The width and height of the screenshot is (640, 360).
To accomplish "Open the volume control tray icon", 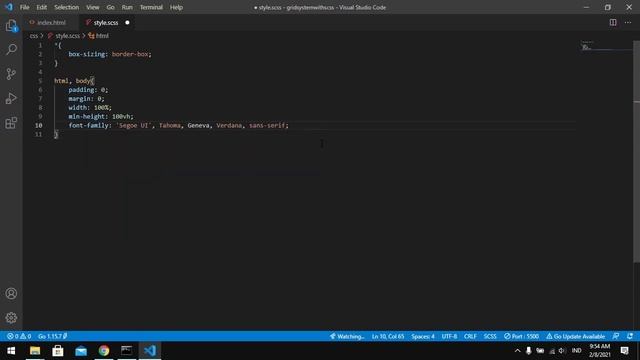I will click(x=562, y=351).
